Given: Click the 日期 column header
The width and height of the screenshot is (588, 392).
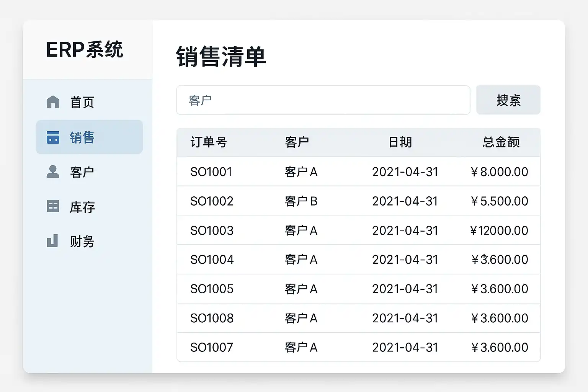Looking at the screenshot, I should click(400, 142).
